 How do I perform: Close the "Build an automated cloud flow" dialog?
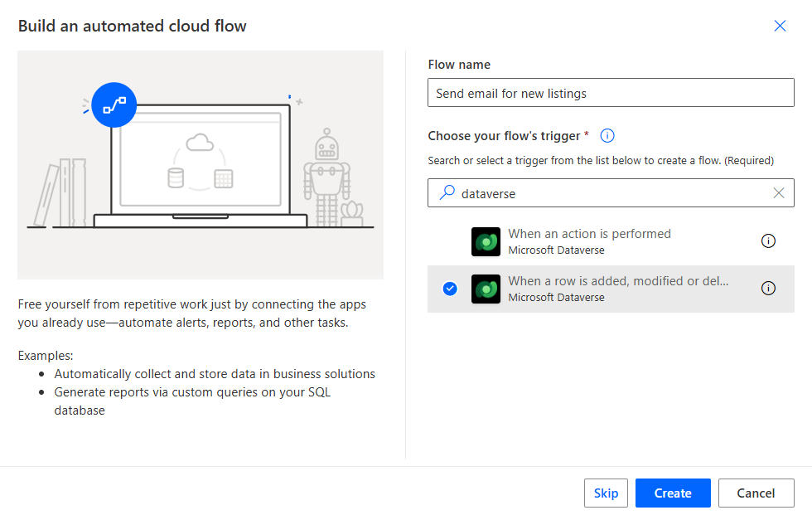(780, 26)
